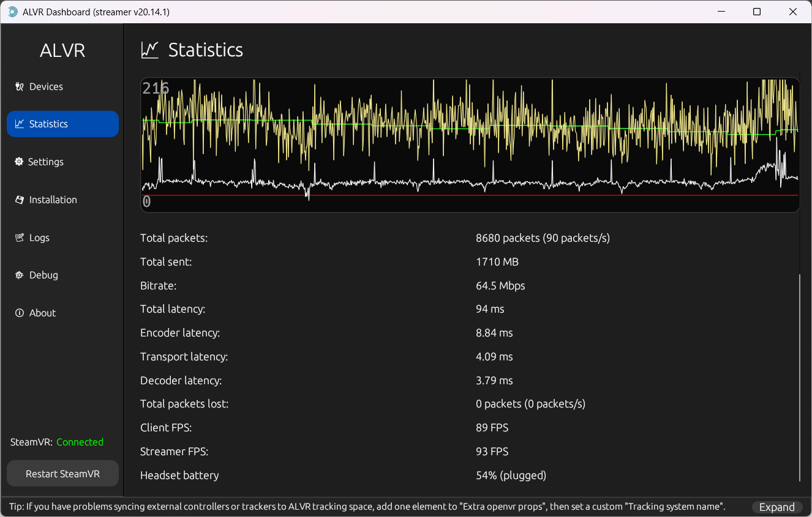The width and height of the screenshot is (812, 517).
Task: Switch to the Debug tab
Action: pos(43,275)
